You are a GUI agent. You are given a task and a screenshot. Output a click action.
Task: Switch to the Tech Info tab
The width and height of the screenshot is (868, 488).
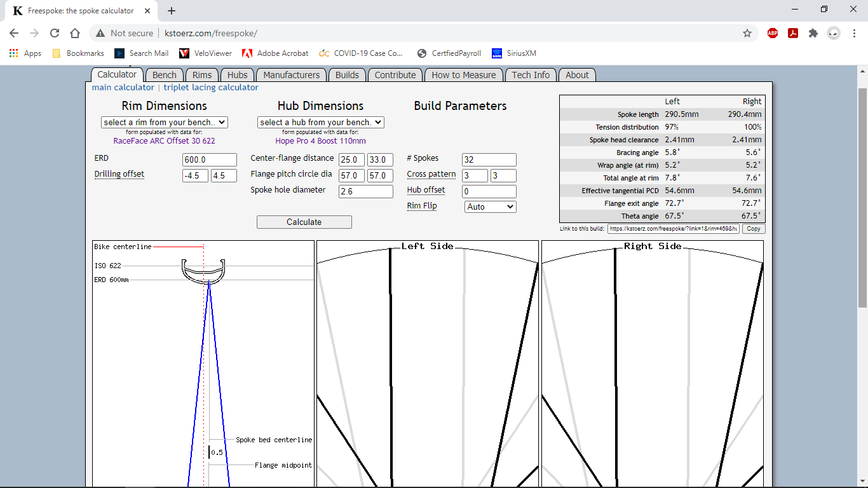531,74
